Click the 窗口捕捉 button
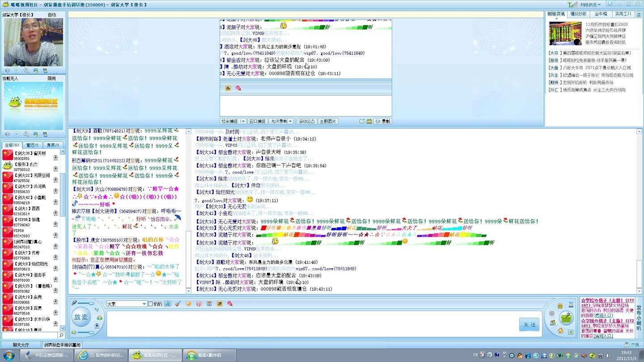 coord(257,122)
